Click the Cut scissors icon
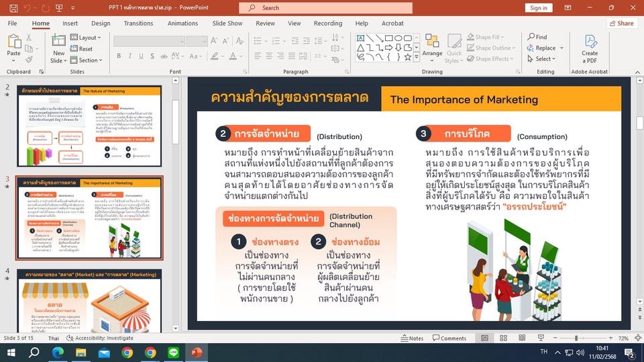This screenshot has height=362, width=644. coord(29,38)
